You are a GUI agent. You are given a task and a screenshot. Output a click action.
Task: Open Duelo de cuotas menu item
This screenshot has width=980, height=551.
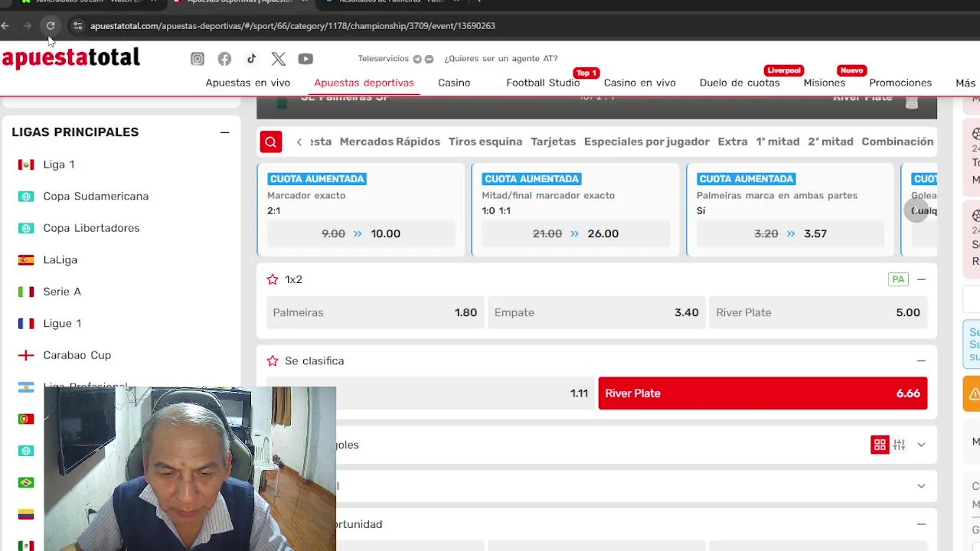740,83
